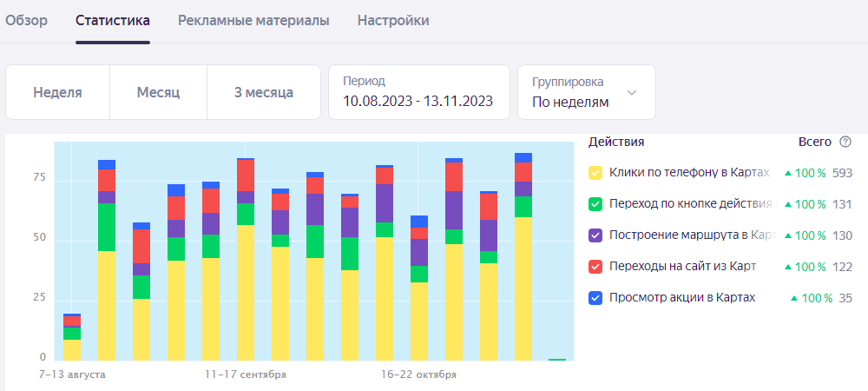Pick the 3 месяца period button
This screenshot has width=868, height=391.
click(x=264, y=92)
